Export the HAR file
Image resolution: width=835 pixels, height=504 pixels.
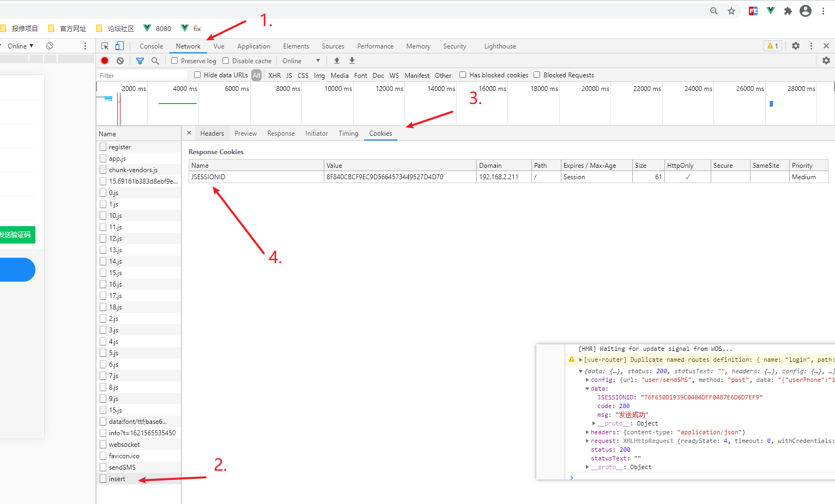(352, 60)
